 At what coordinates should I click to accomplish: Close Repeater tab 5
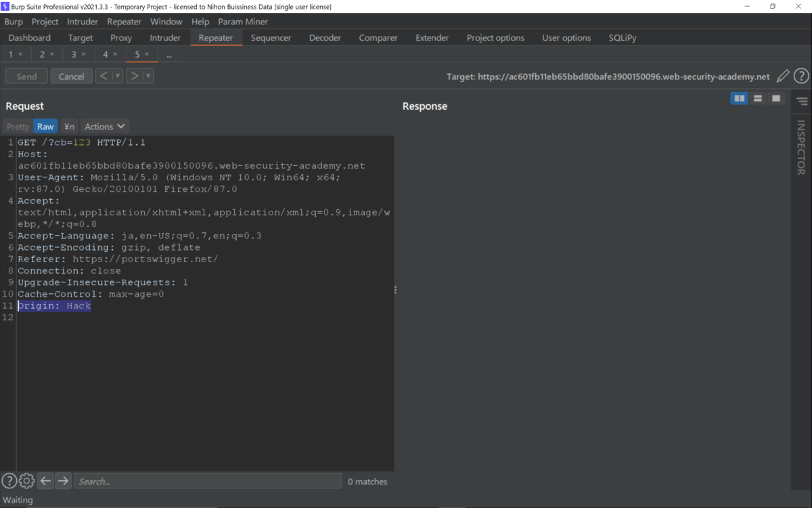147,54
